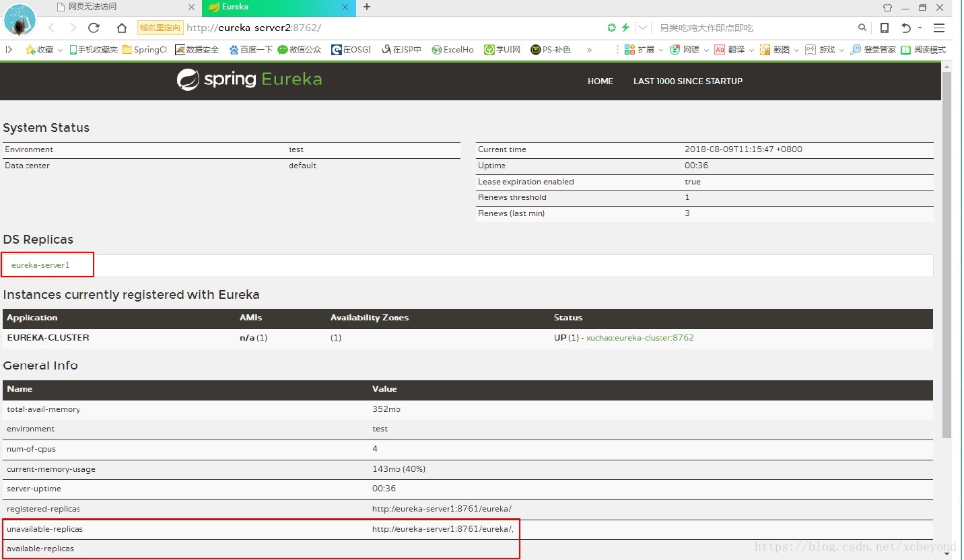
Task: Click the page vertical scrollbar
Action: [946, 256]
